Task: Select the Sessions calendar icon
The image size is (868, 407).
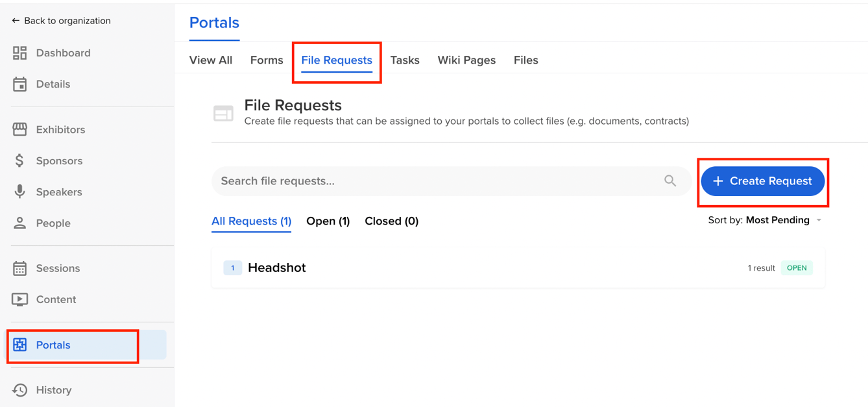Action: [x=19, y=268]
